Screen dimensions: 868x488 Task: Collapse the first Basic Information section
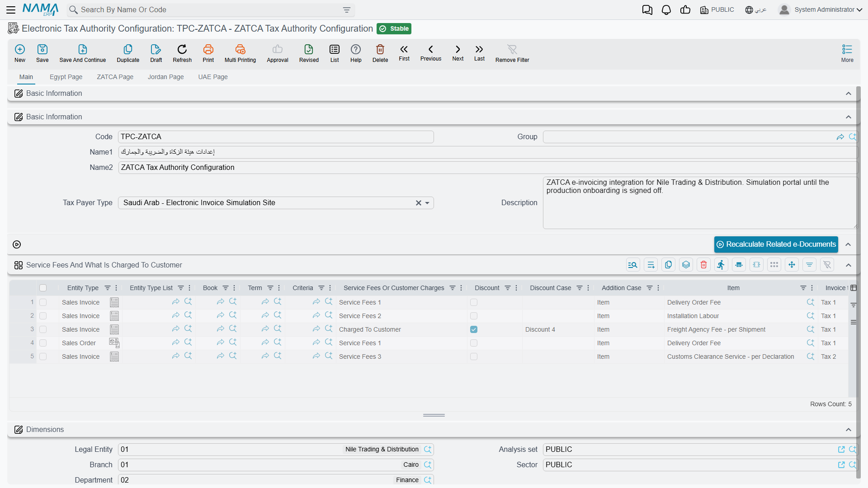tap(849, 94)
